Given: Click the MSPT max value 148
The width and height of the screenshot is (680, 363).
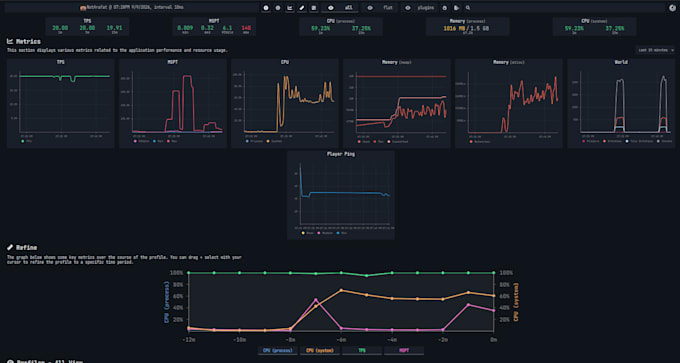Looking at the screenshot, I should [x=246, y=28].
